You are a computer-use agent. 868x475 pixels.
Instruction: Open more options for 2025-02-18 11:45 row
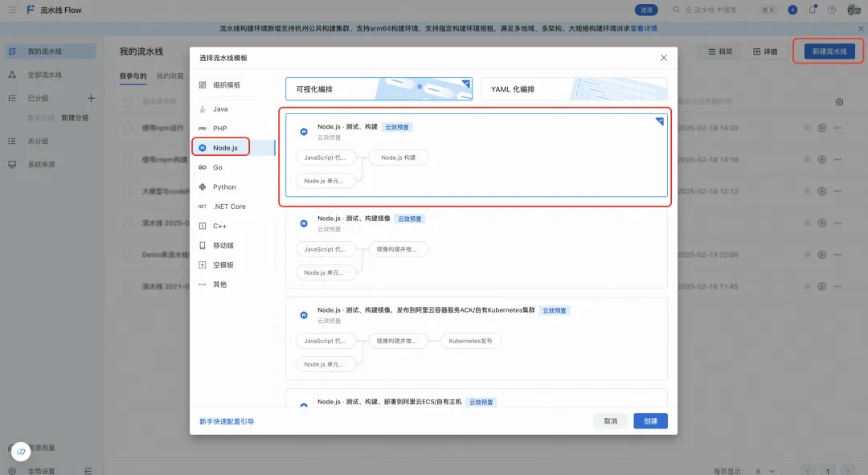837,286
